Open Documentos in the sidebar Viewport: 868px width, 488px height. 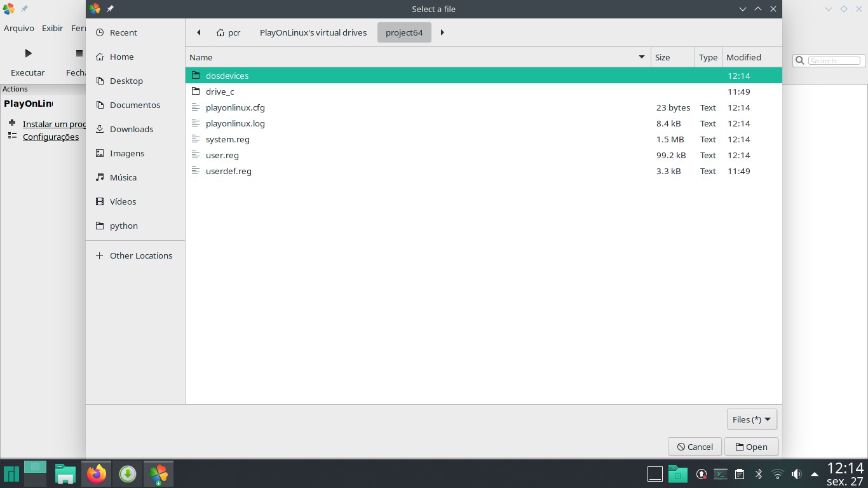[135, 105]
